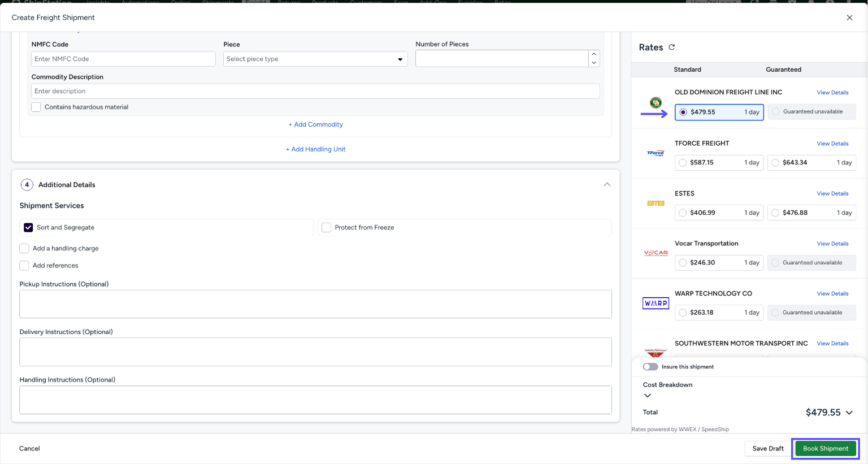Click the WARP Technology logo
This screenshot has width=868, height=464.
pyautogui.click(x=656, y=303)
